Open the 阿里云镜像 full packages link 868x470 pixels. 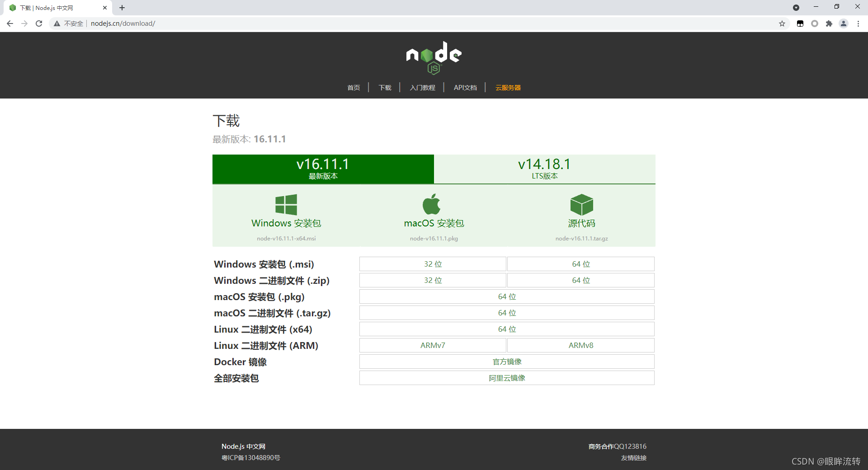pyautogui.click(x=507, y=378)
